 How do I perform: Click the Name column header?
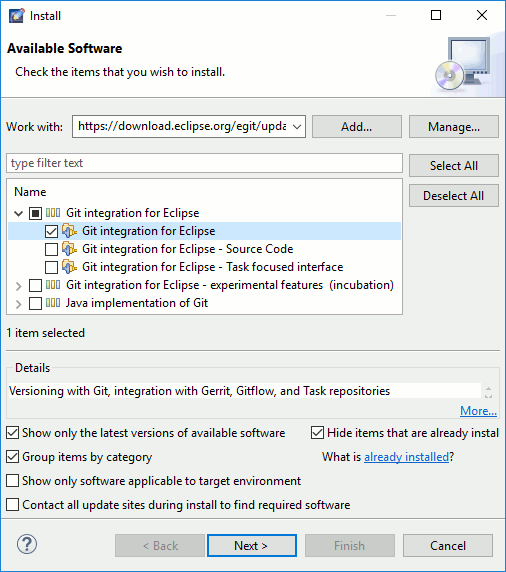point(30,192)
